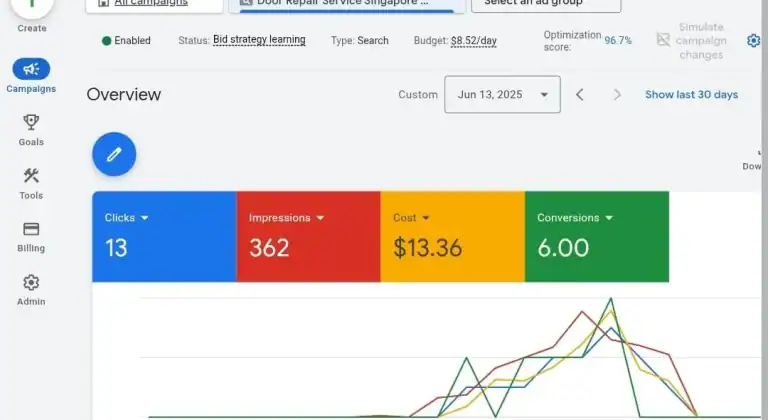Click the $8.52/day budget link
This screenshot has width=768, height=420.
(473, 41)
